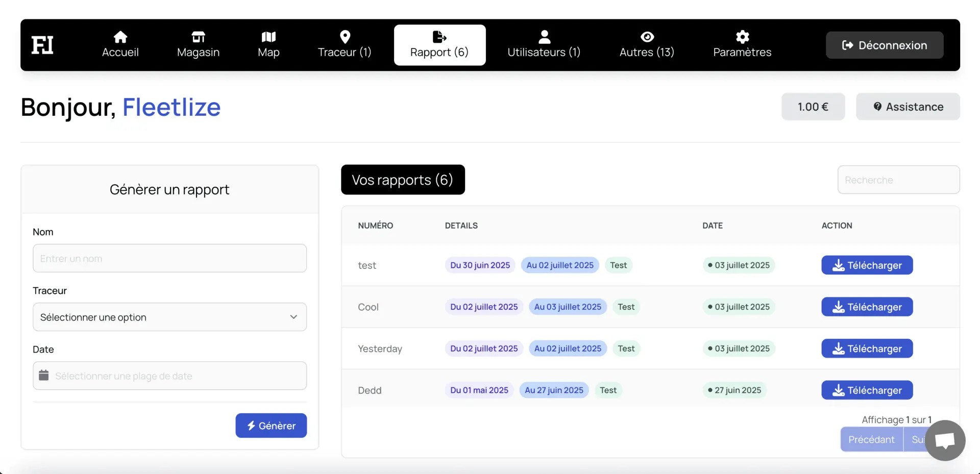980x474 pixels.
Task: Click the Traceur location pin icon
Action: pos(345,37)
